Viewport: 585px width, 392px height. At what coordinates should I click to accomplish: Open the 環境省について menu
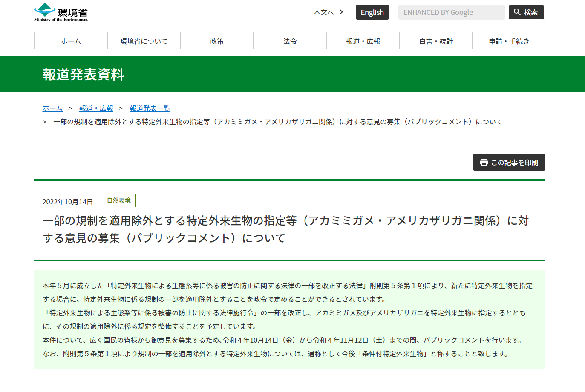coord(144,41)
